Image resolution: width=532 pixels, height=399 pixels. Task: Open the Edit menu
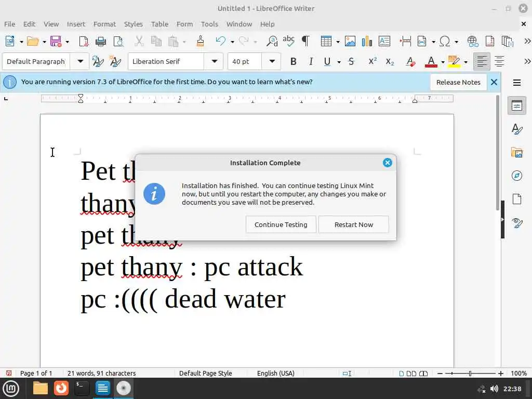(x=29, y=24)
